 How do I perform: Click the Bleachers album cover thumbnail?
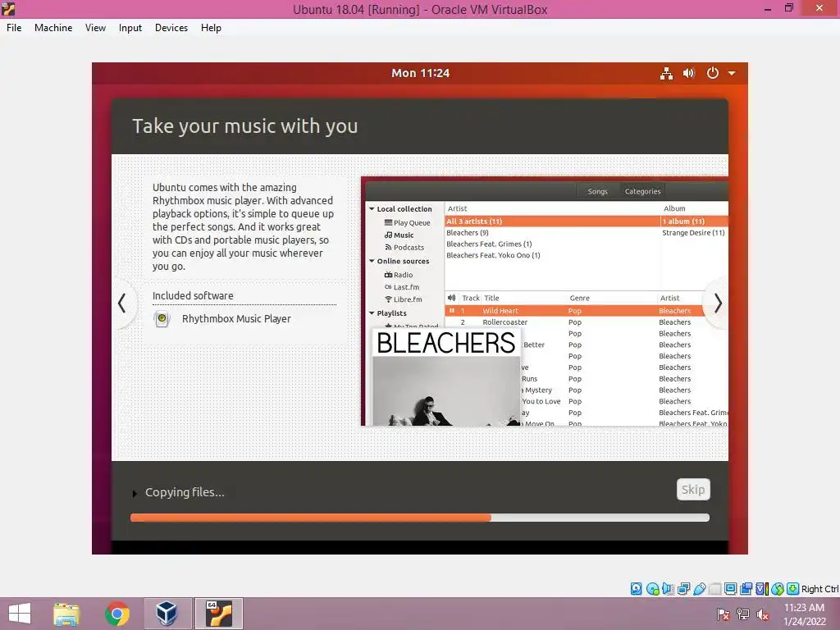tap(445, 377)
